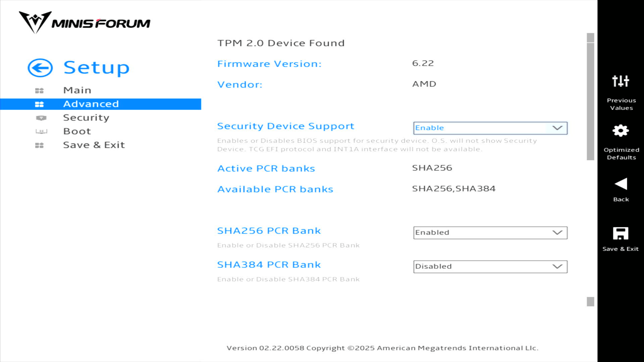
Task: Open the Boot menu section
Action: pos(77,131)
